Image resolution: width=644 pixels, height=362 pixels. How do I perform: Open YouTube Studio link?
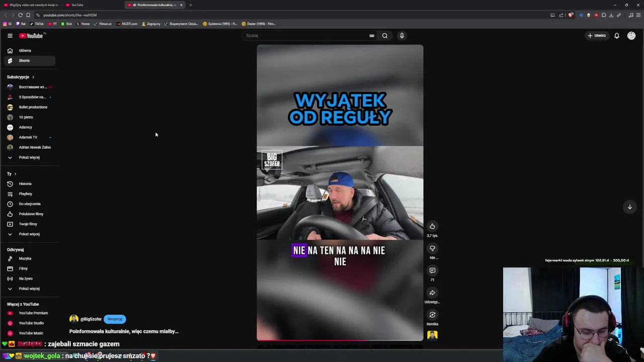pos(30,323)
